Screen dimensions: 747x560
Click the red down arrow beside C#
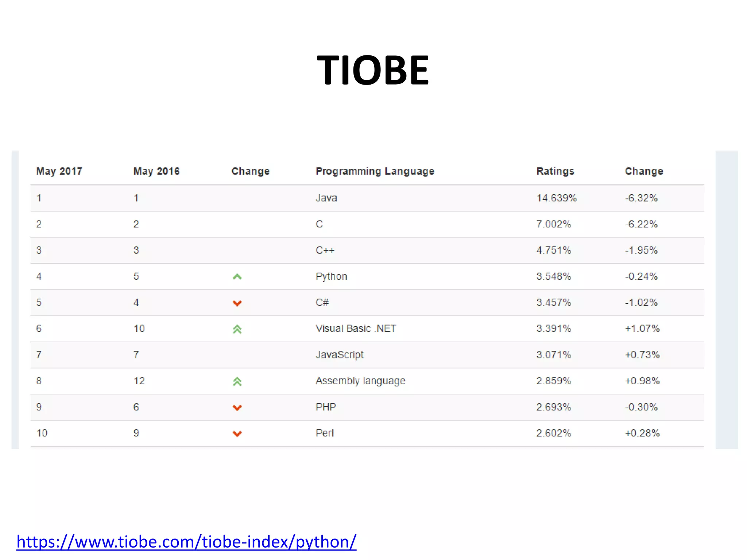tap(237, 303)
